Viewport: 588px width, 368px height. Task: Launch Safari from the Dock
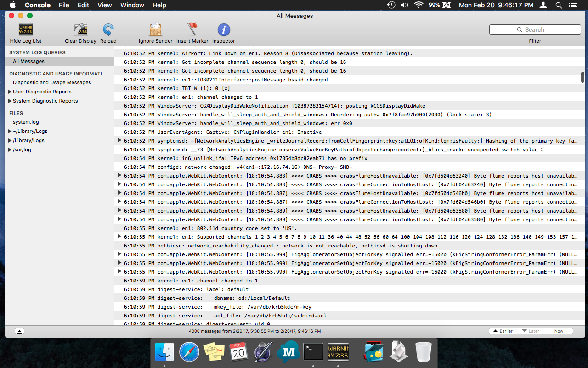pyautogui.click(x=189, y=352)
